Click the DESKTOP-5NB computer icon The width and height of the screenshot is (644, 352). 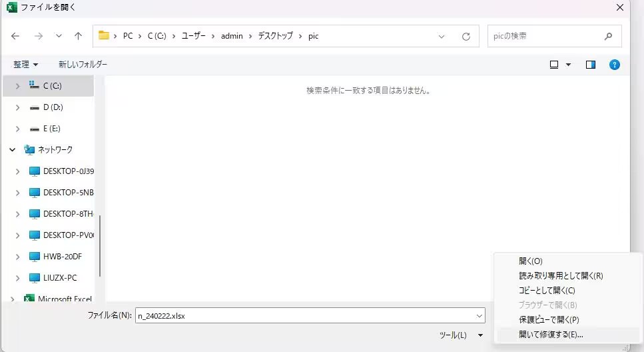35,193
